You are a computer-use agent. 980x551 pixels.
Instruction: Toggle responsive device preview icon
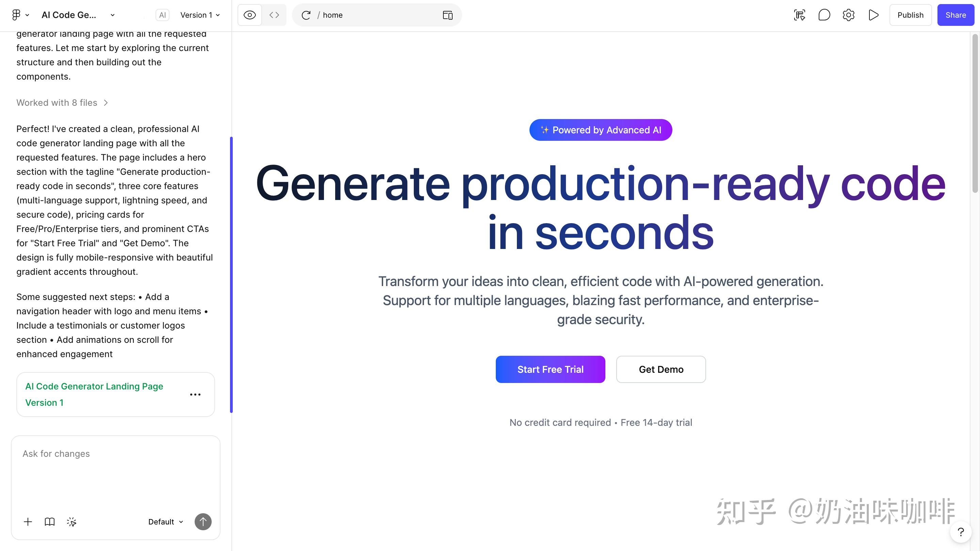448,15
